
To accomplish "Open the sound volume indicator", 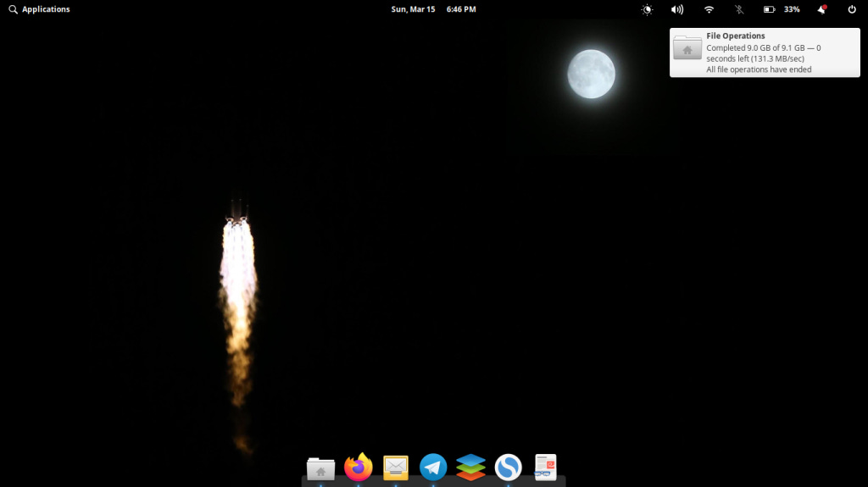I will coord(677,9).
